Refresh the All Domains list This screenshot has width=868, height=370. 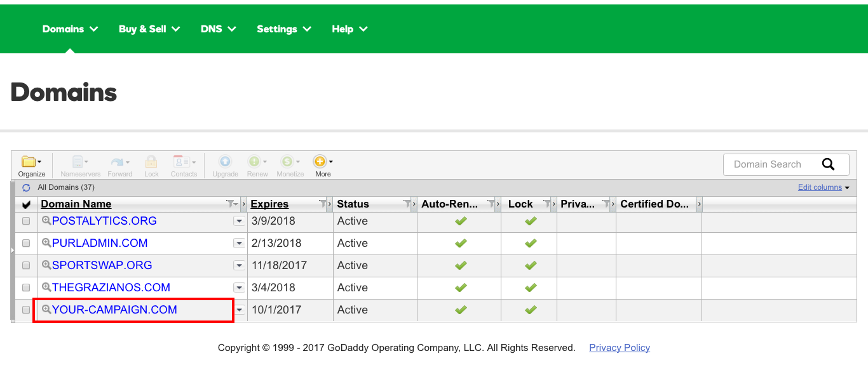pyautogui.click(x=26, y=188)
